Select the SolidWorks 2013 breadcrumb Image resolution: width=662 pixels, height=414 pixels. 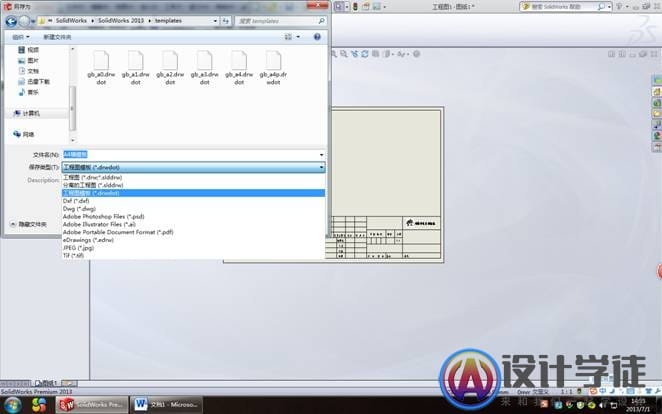click(x=121, y=21)
